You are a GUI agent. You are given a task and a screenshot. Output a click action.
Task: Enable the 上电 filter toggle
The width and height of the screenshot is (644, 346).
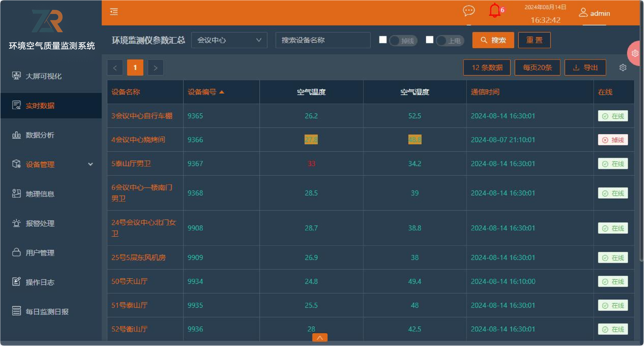(449, 40)
